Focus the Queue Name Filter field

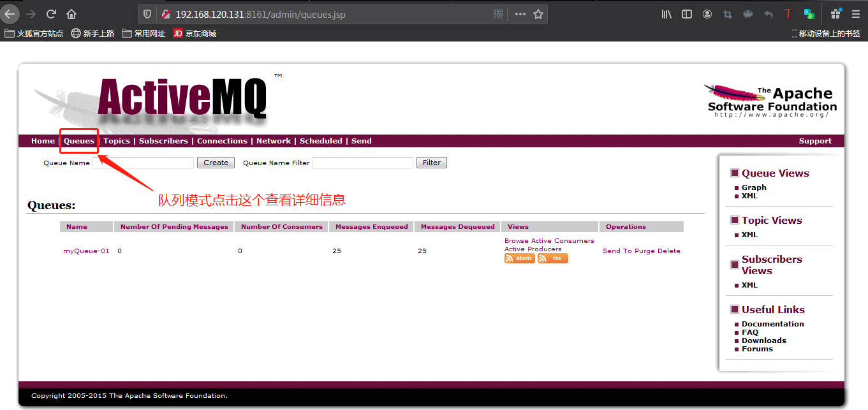coord(363,163)
